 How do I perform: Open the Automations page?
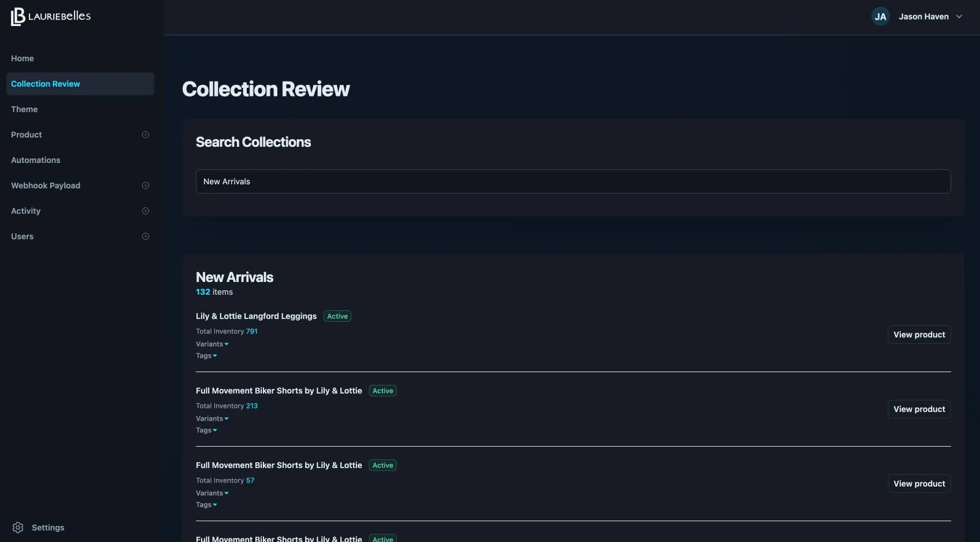coord(36,160)
